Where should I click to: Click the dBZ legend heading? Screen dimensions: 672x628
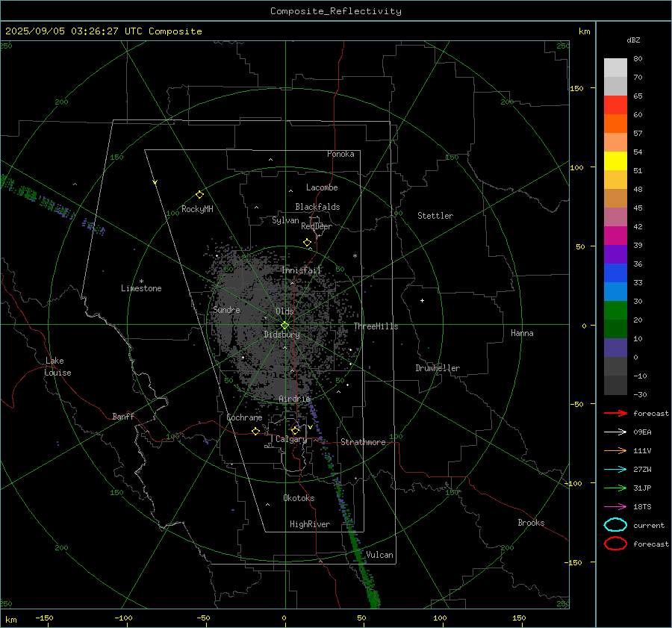633,40
